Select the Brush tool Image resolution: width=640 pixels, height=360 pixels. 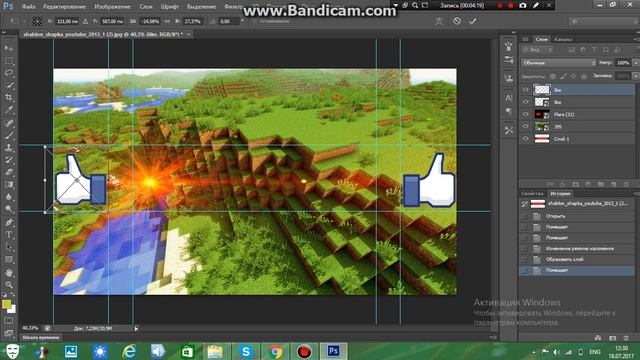click(x=9, y=135)
